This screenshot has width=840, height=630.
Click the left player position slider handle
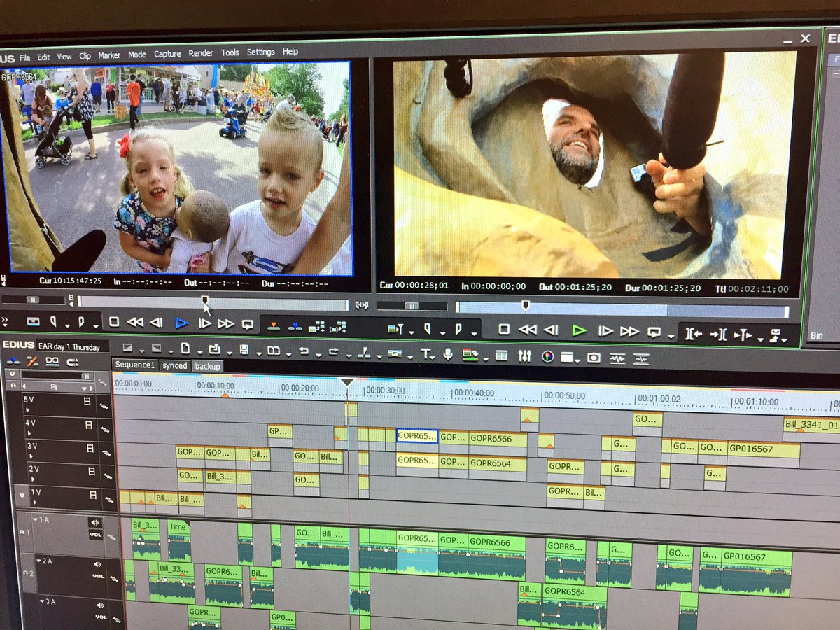click(x=205, y=301)
